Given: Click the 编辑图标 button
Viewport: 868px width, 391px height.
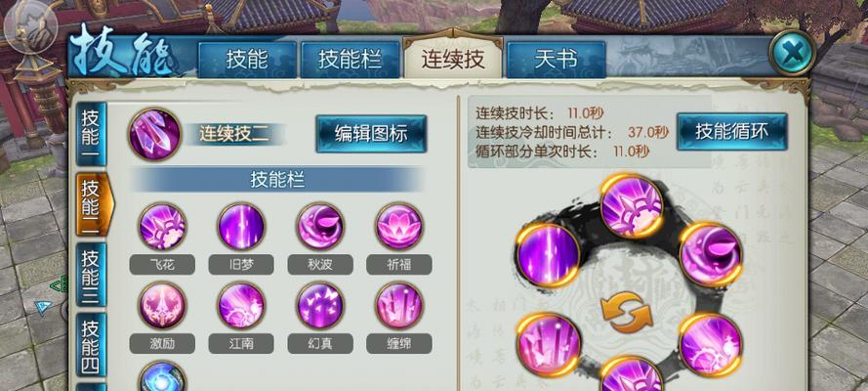Looking at the screenshot, I should 371,134.
